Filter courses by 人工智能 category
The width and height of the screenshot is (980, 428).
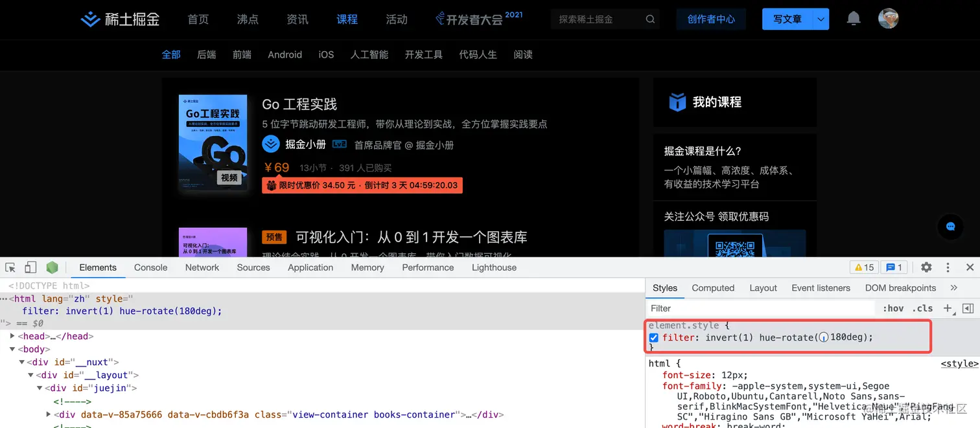pyautogui.click(x=369, y=54)
